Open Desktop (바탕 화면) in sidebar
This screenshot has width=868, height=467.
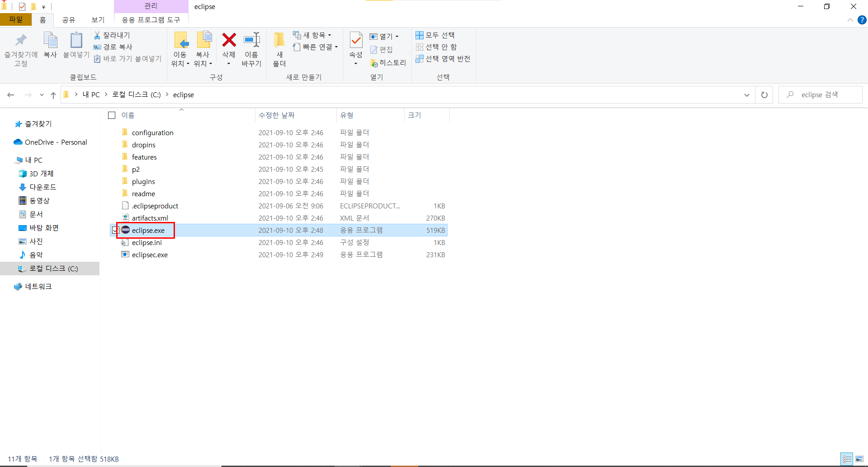coord(38,228)
